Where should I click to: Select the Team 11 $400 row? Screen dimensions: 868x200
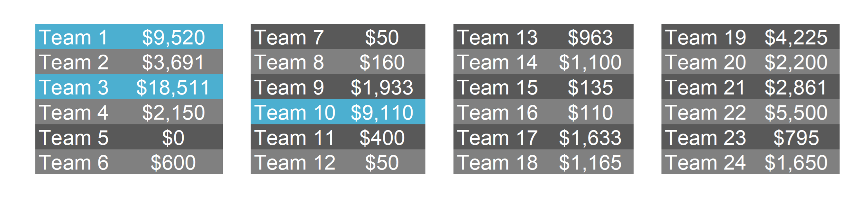click(338, 137)
